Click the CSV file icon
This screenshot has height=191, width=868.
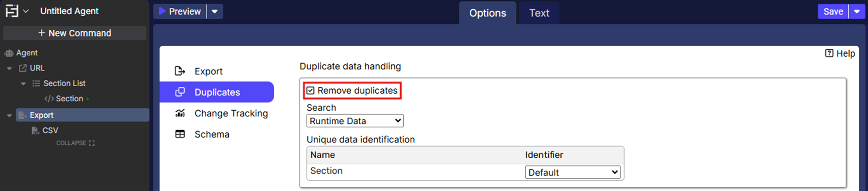click(x=35, y=130)
